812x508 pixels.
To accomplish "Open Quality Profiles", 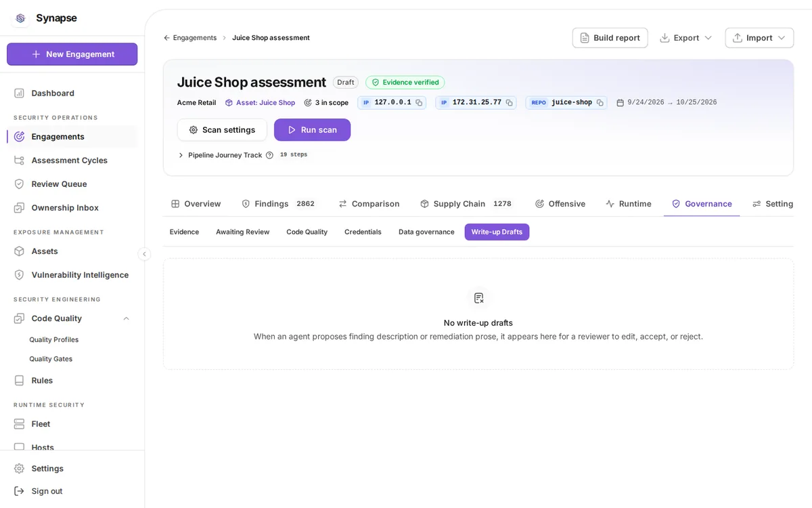I will point(53,339).
